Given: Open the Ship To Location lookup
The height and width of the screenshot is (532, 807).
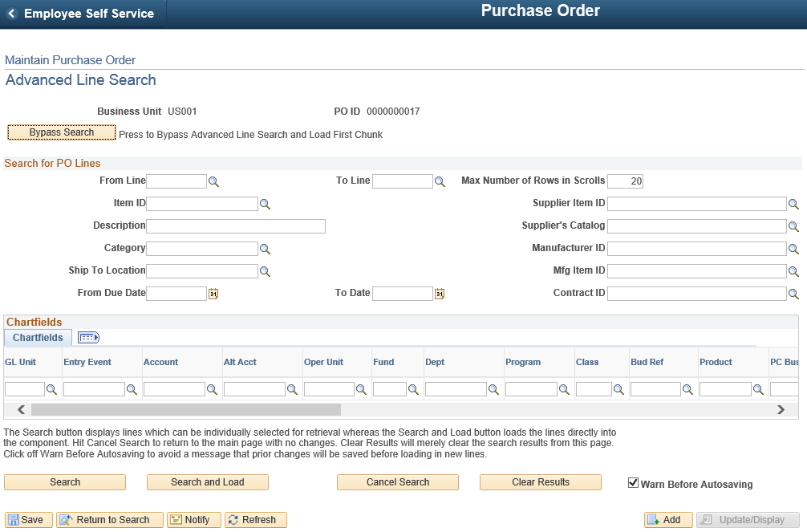Looking at the screenshot, I should (266, 271).
